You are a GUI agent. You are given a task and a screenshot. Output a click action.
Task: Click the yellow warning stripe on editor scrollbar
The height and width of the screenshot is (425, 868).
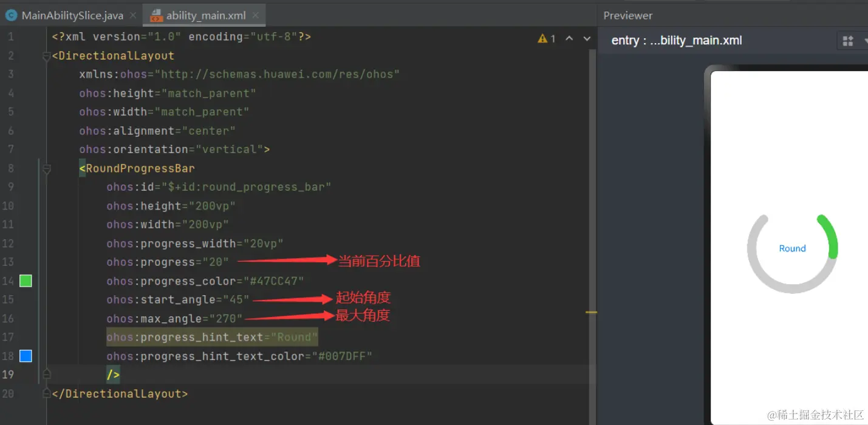point(591,312)
